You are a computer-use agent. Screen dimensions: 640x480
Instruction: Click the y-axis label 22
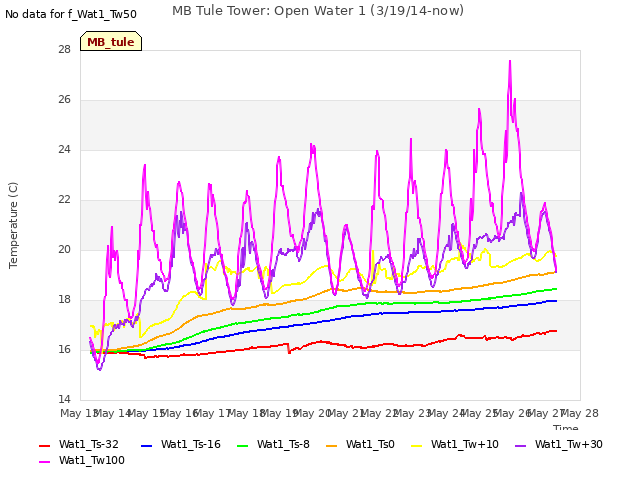click(64, 200)
